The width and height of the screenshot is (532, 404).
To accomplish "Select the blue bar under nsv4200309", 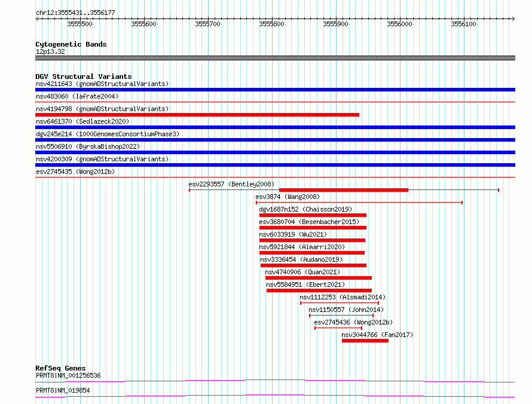I will point(275,165).
